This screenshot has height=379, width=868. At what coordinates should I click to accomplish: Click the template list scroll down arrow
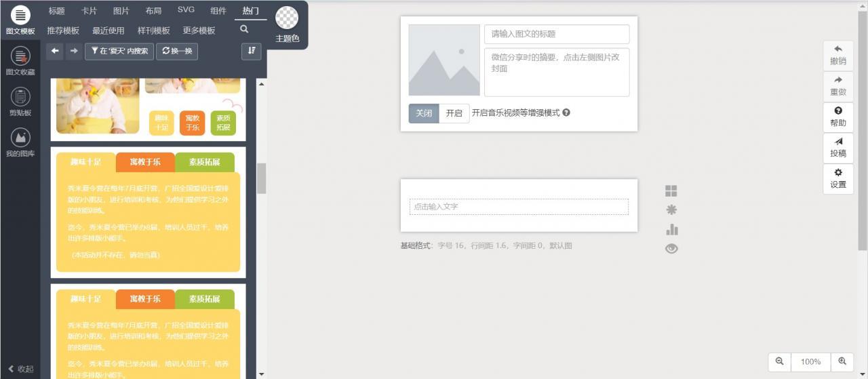[x=261, y=373]
